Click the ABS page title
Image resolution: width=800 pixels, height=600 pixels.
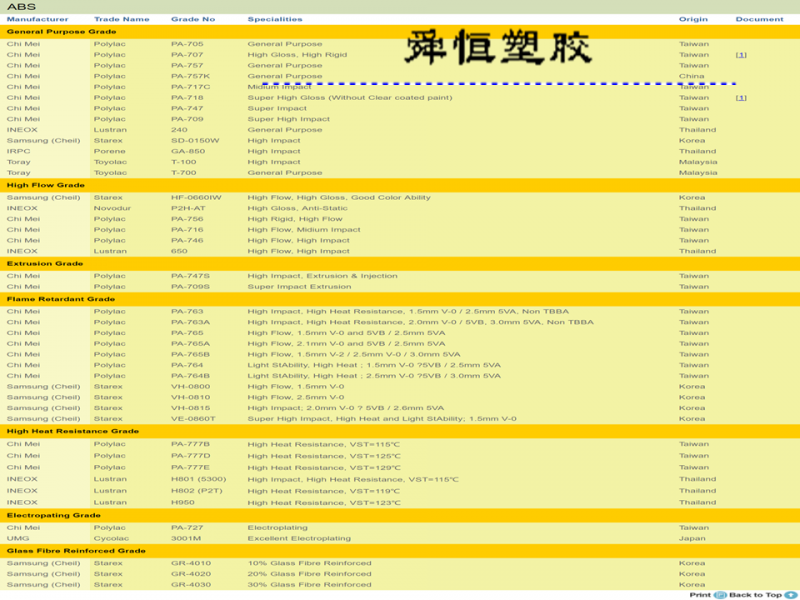(21, 7)
